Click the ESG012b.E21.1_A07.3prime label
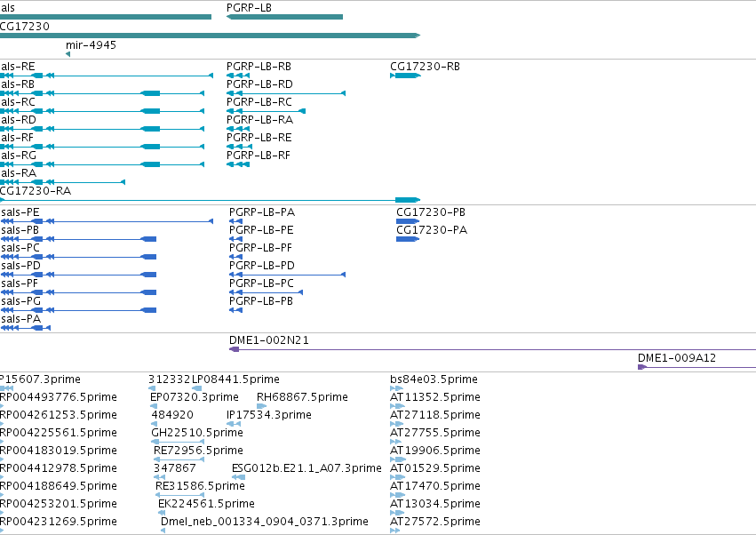 tap(306, 468)
